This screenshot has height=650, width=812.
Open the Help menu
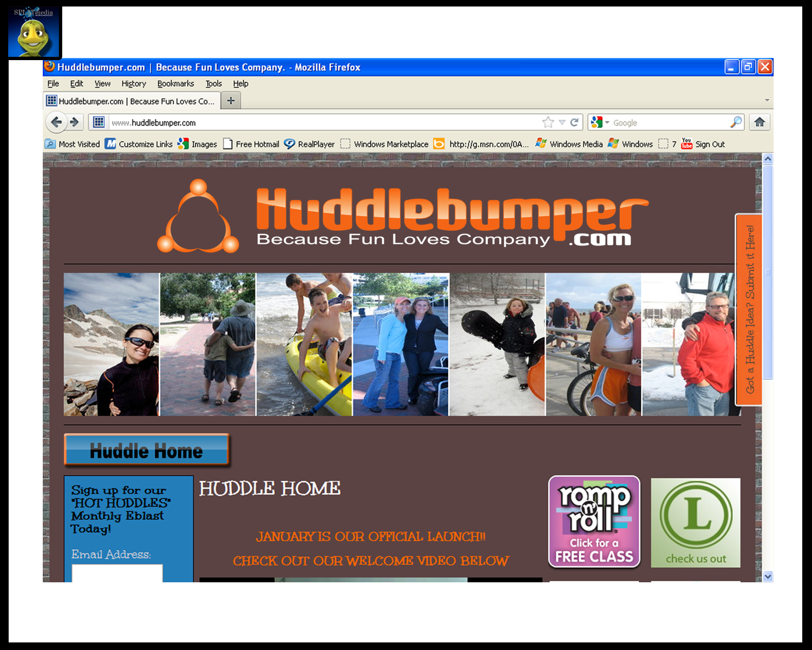(x=240, y=83)
